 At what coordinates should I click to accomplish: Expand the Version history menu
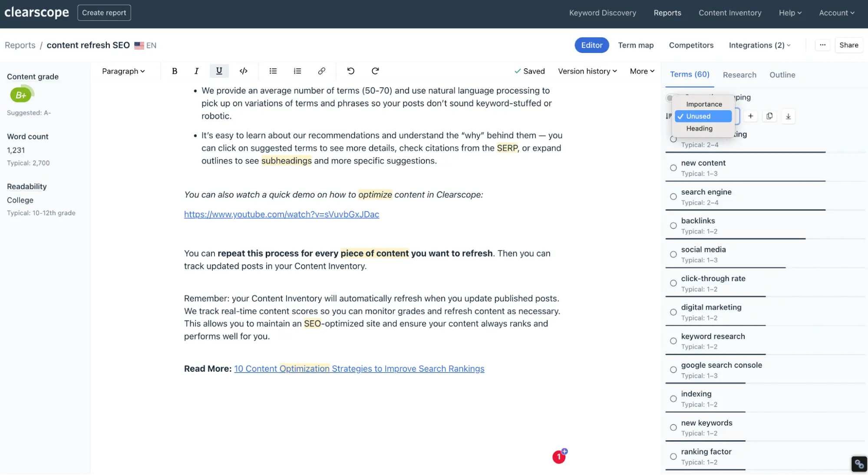(587, 71)
